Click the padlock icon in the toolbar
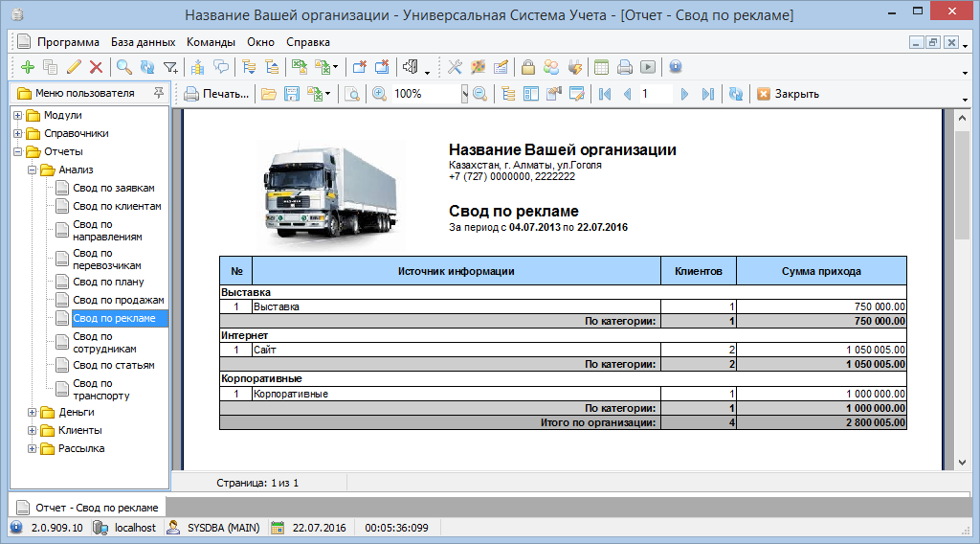Image resolution: width=980 pixels, height=544 pixels. coord(527,67)
